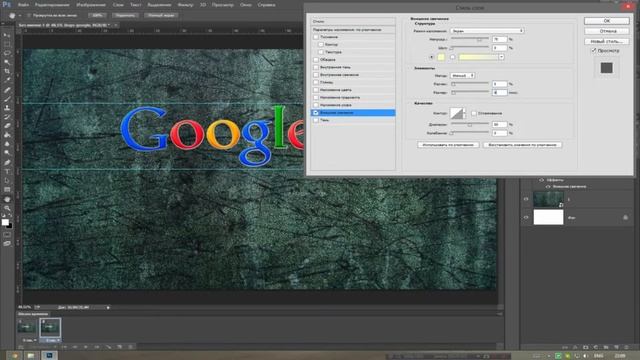
Task: Open the Фильтр menu
Action: pos(185,5)
